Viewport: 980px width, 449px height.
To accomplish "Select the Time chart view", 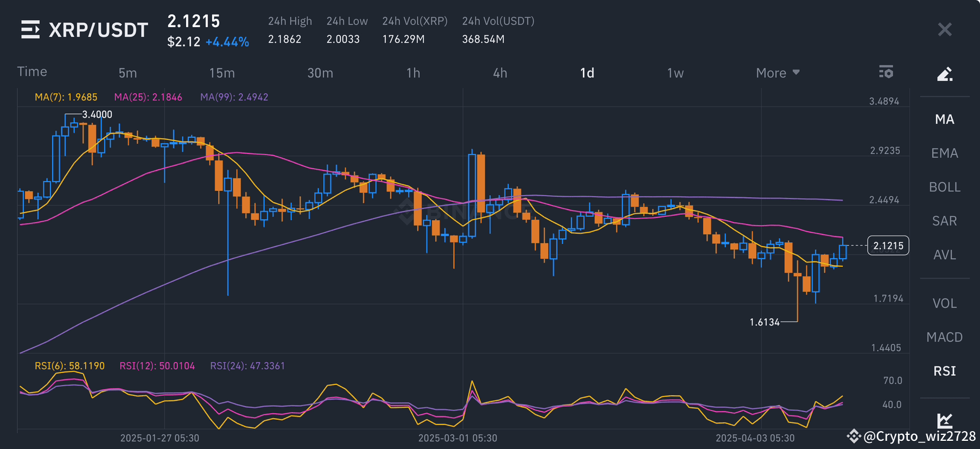I will pos(32,72).
